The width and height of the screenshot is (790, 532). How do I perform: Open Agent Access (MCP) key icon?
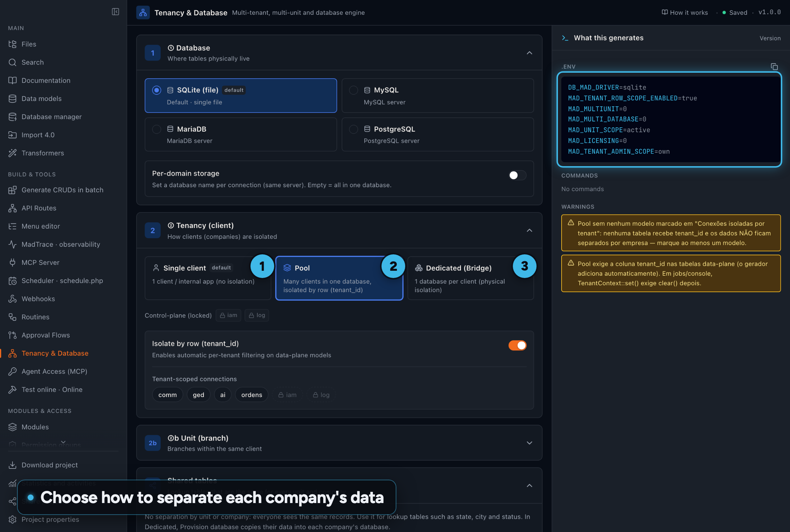tap(13, 371)
